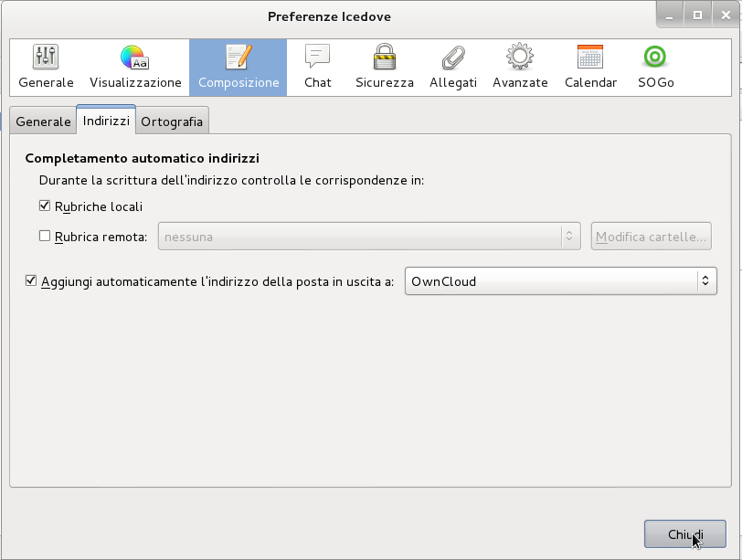Click the Chiudi button

[684, 534]
